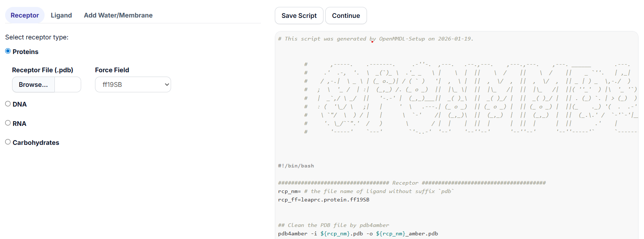The height and width of the screenshot is (239, 644).
Task: Click the '##### Receptor #####' section header line
Action: [412, 183]
